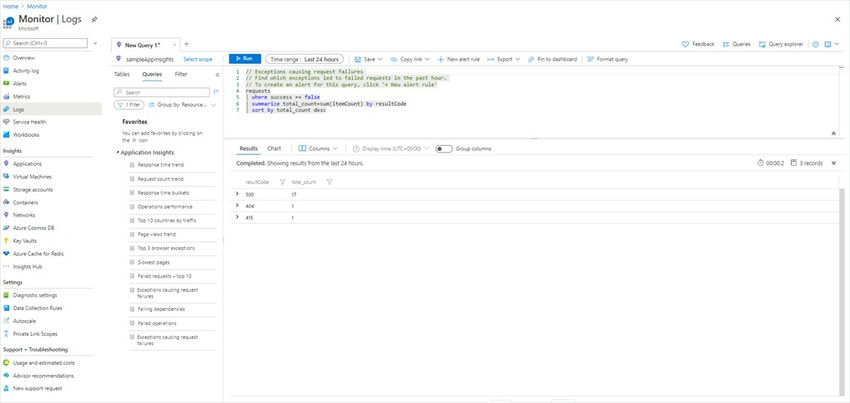Viewport: 850px width, 403px height.
Task: Click the filter icon on total_count column
Action: pos(329,182)
